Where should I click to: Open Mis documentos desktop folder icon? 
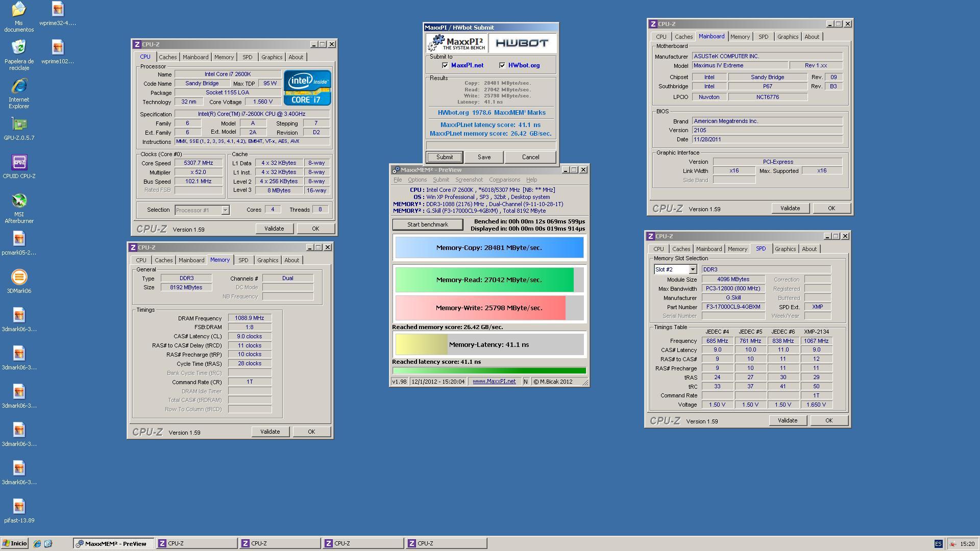(19, 17)
